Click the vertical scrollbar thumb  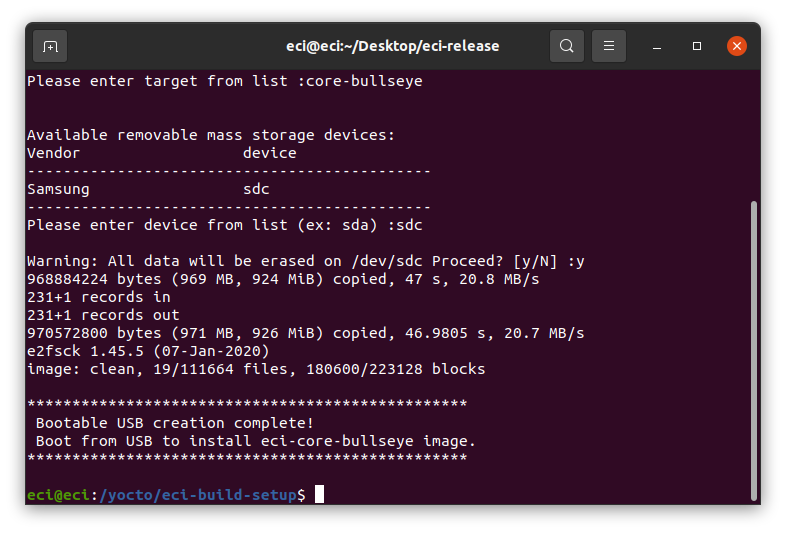click(753, 350)
